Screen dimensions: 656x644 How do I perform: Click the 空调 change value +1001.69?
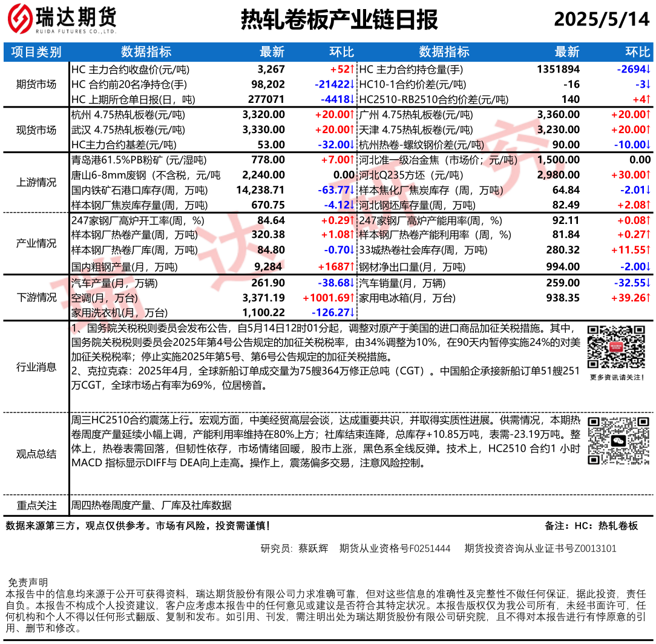pyautogui.click(x=328, y=298)
